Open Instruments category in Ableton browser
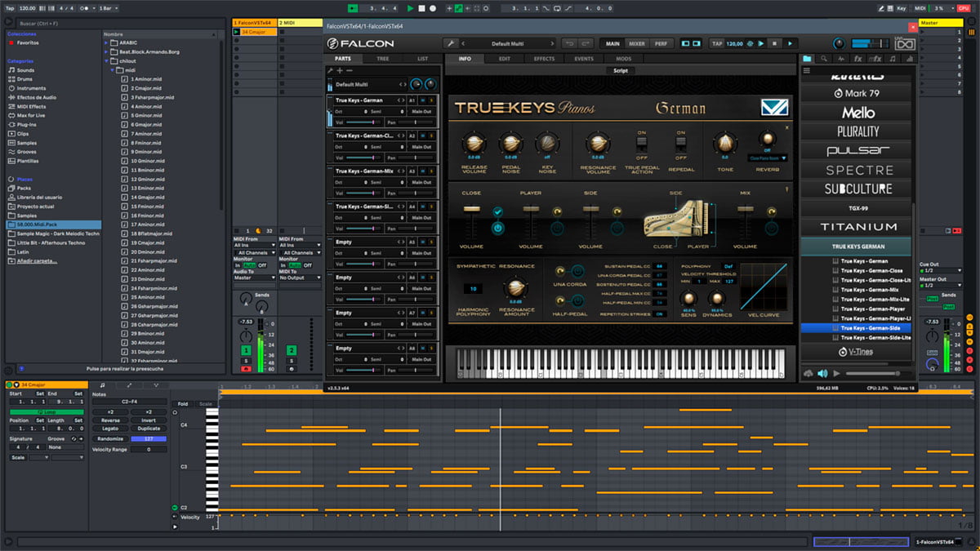 pos(31,88)
